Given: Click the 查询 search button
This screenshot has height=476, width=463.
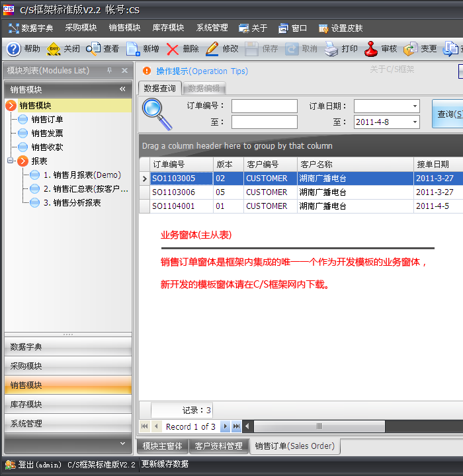Looking at the screenshot, I should [448, 114].
